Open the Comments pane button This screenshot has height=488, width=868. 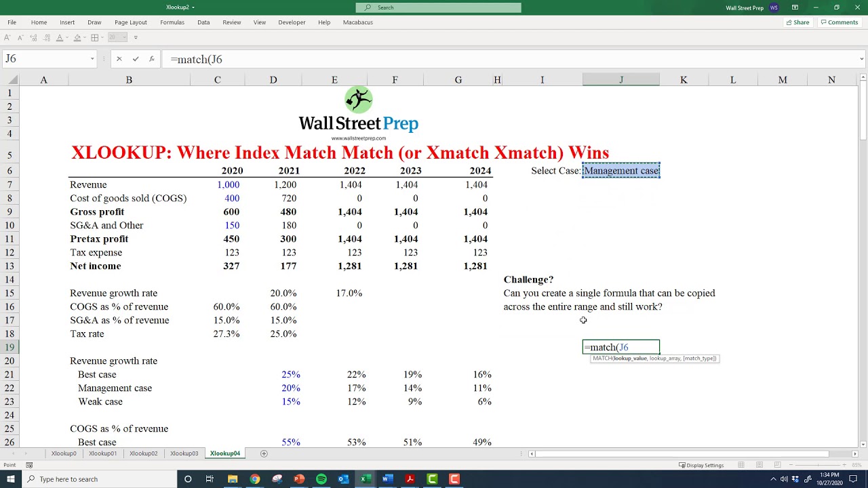point(840,22)
